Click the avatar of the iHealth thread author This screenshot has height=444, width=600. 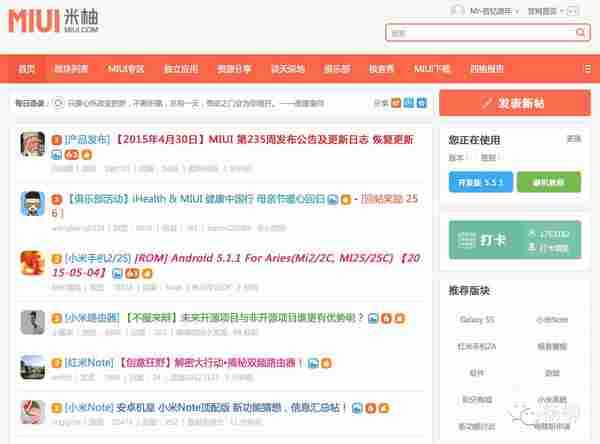coord(32,203)
